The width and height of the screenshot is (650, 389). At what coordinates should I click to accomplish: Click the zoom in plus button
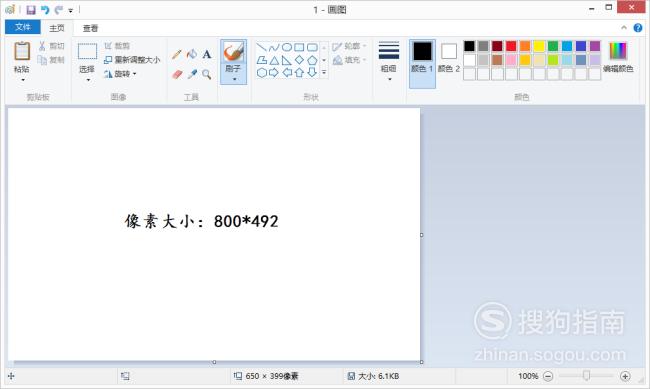pyautogui.click(x=625, y=376)
